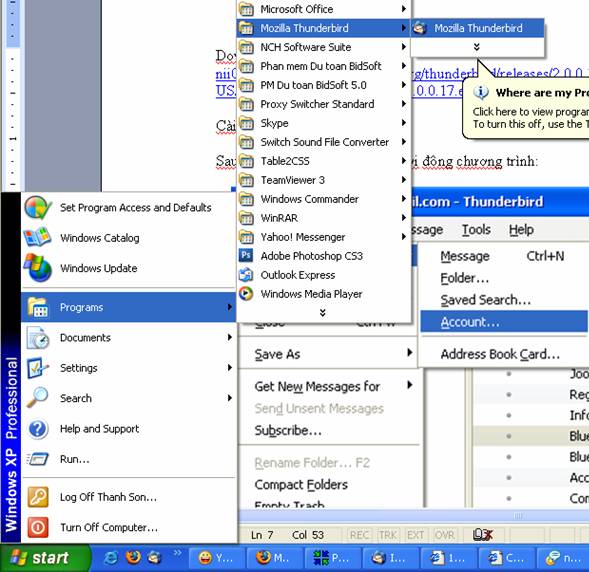Click the Microsoft Office folder icon
Viewport: 589px width, 572px height.
click(246, 9)
